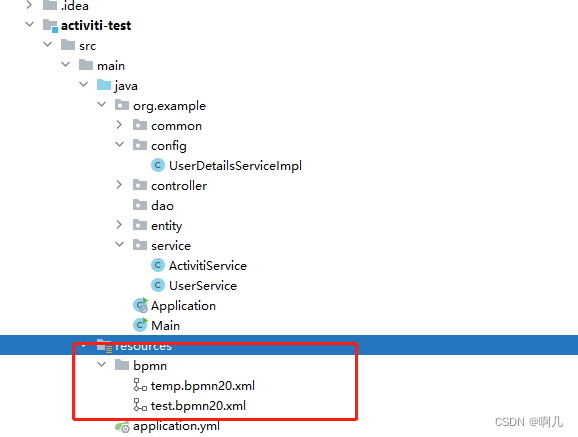578x437 pixels.
Task: Expand the common package
Action: tap(119, 125)
